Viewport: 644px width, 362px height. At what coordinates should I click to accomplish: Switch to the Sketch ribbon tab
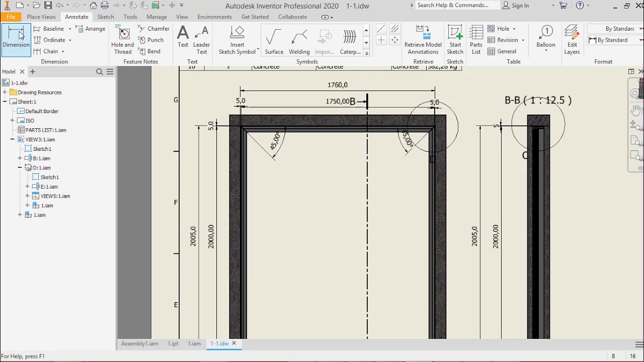tap(106, 17)
